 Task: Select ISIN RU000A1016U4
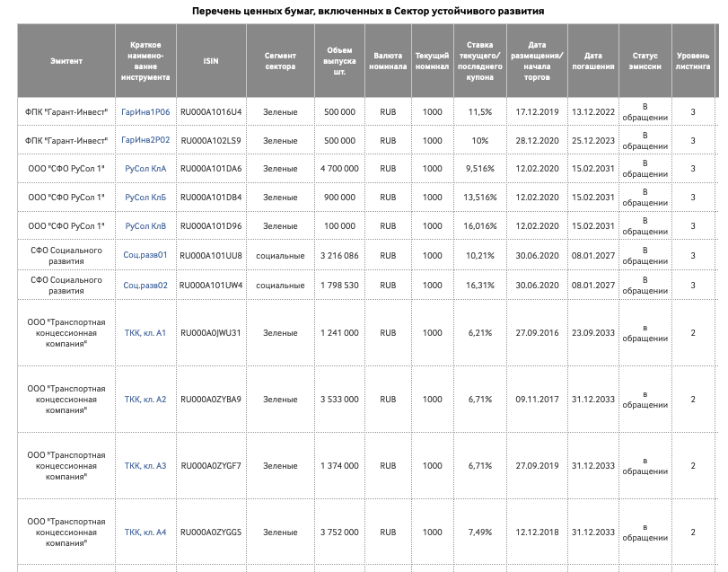[x=211, y=112]
